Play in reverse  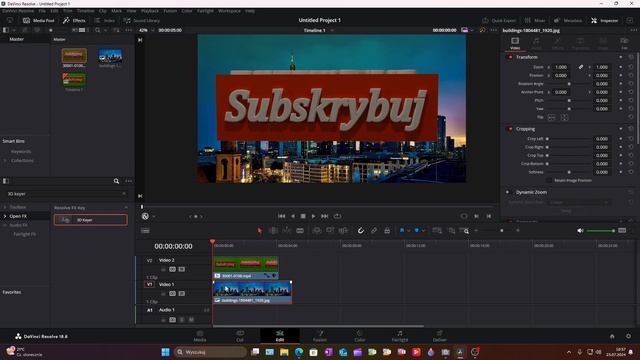pos(292,216)
